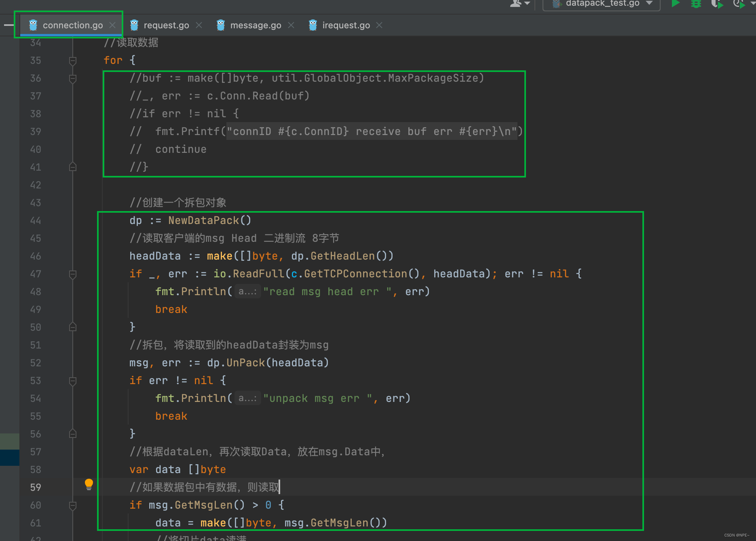Switch to message.go tab
756x541 pixels.
pyautogui.click(x=256, y=25)
